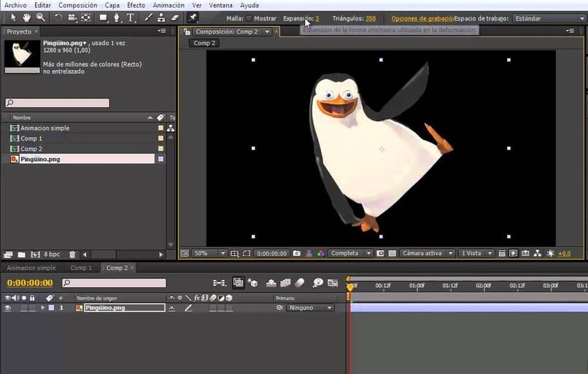Switch to the Animacion simple timeline tab
Image resolution: width=588 pixels, height=374 pixels.
click(x=31, y=268)
